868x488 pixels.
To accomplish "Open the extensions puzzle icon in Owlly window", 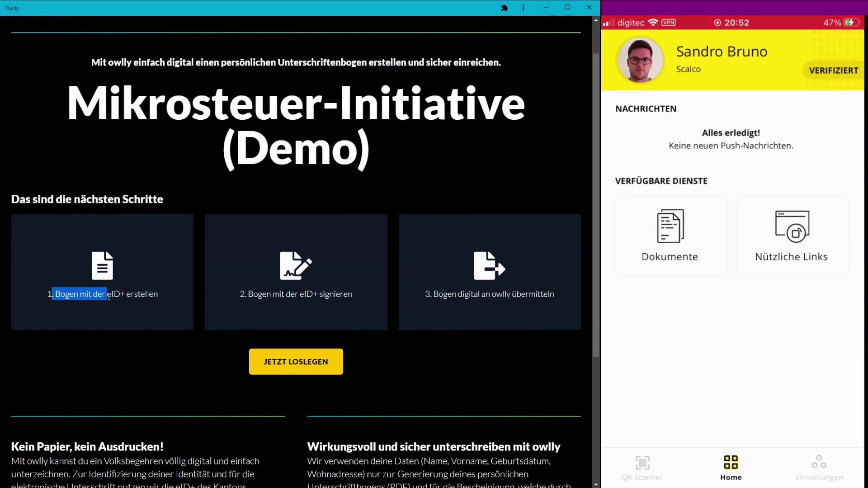I will click(x=505, y=8).
